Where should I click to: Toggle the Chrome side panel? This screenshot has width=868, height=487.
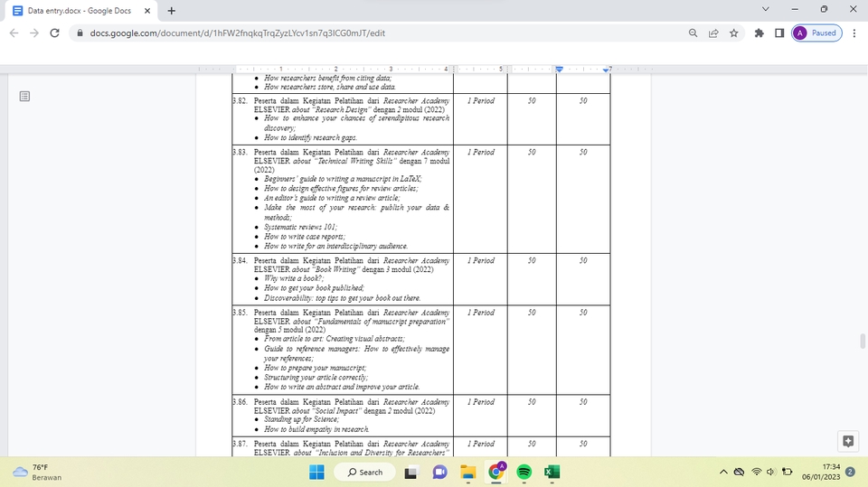(x=779, y=33)
